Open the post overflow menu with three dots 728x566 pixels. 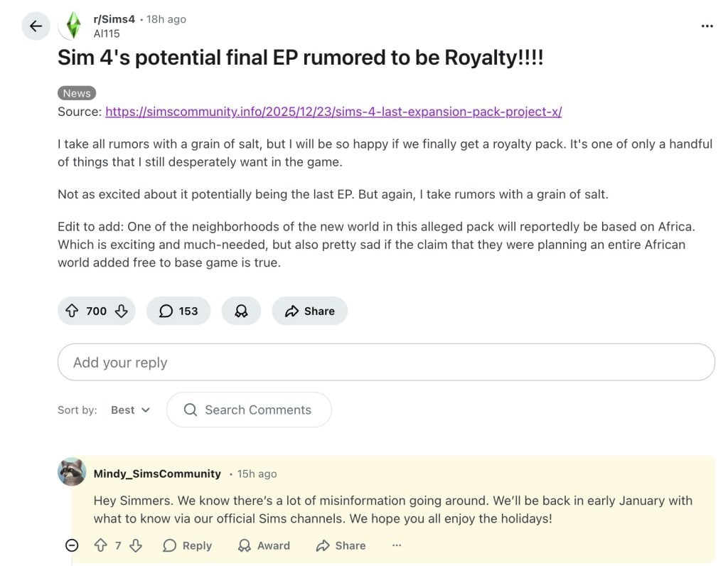pyautogui.click(x=707, y=26)
